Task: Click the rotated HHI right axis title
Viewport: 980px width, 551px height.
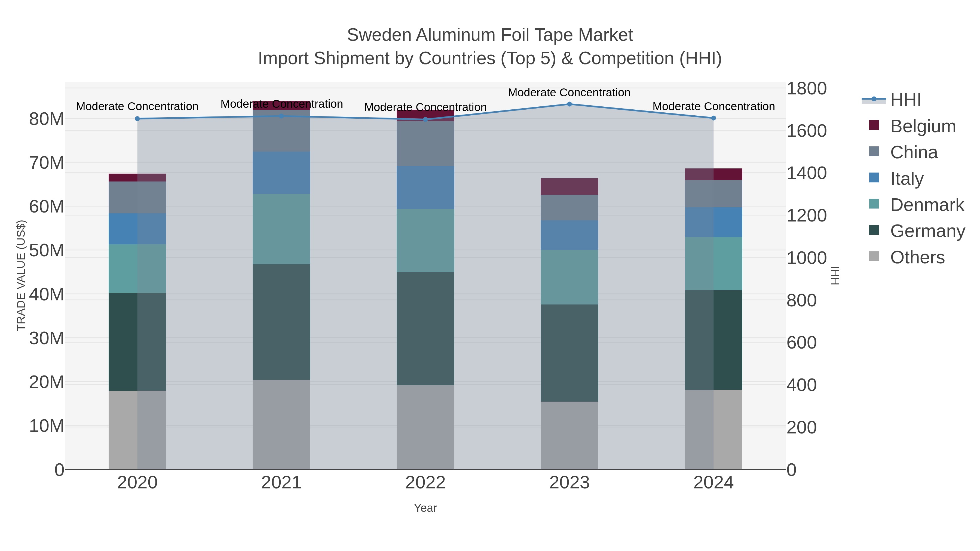Action: coord(835,275)
